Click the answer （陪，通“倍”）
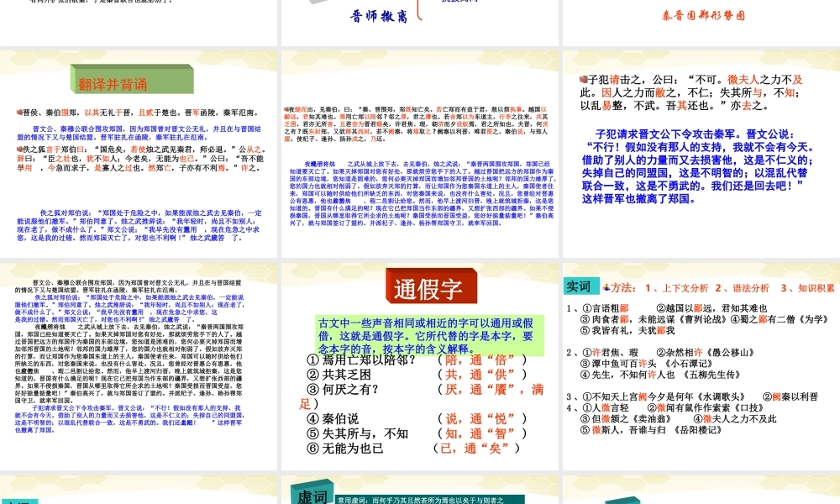The width and height of the screenshot is (840, 504). 482,360
